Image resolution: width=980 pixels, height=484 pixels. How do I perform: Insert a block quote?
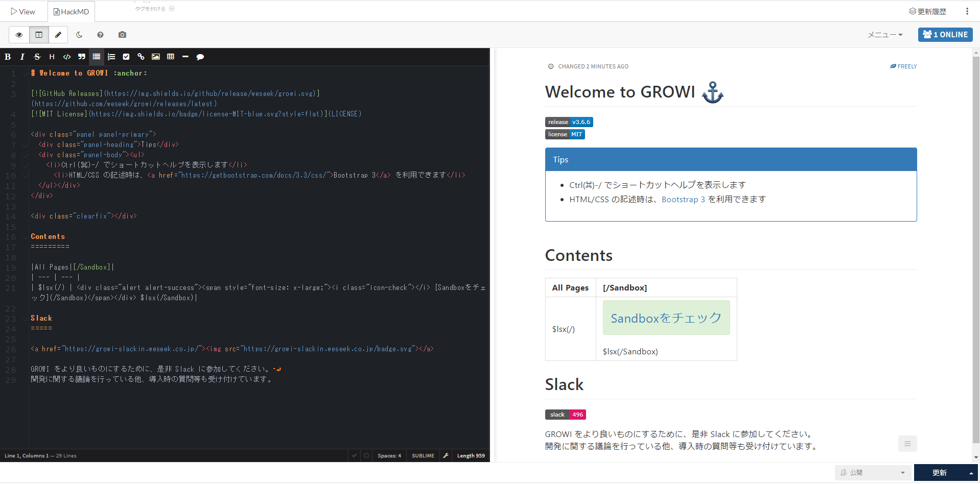pos(82,57)
